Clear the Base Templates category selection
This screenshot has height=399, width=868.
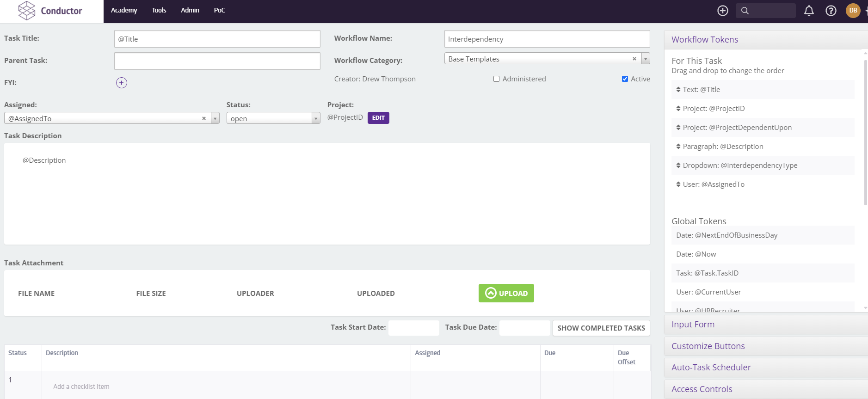pos(634,59)
